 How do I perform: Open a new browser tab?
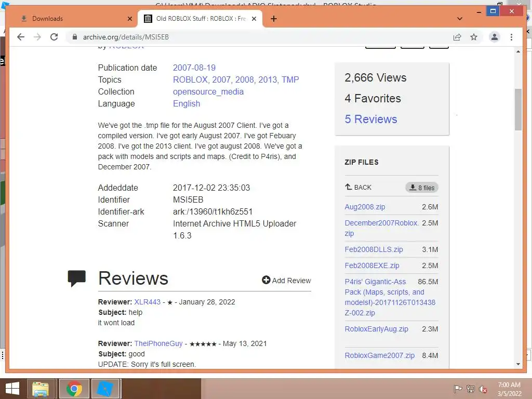tap(274, 19)
